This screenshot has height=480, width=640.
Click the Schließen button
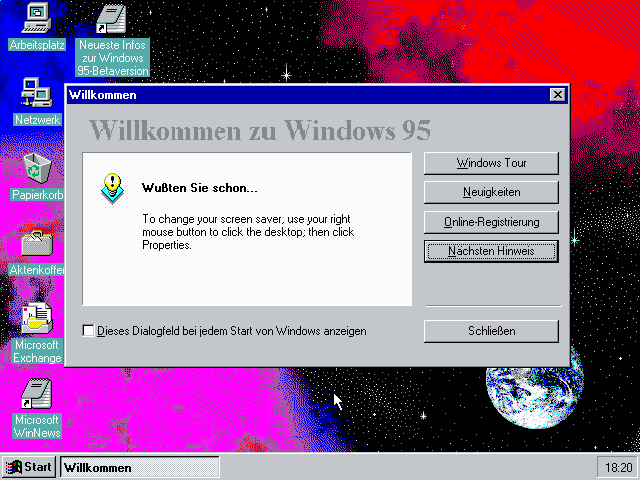tap(491, 331)
